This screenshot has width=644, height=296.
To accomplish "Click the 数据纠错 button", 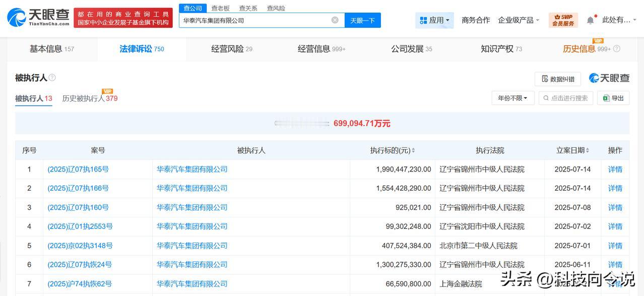I will (558, 79).
